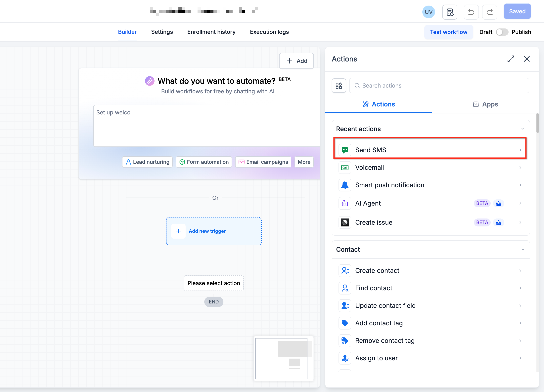Viewport: 544px width, 392px height.
Task: Click the Create issue icon
Action: point(345,222)
